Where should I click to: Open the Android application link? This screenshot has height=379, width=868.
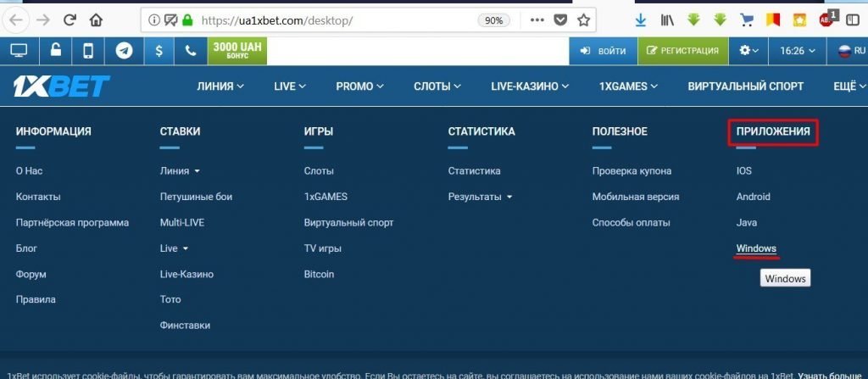pyautogui.click(x=753, y=197)
